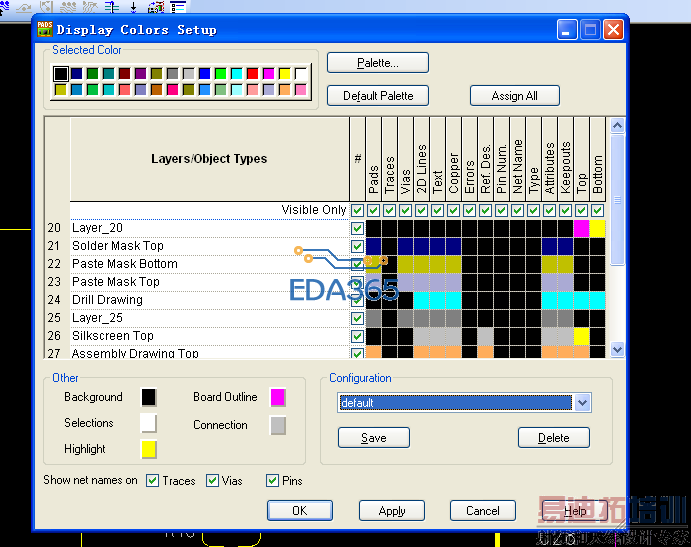Click the layer list vertical scrollbar thumb
The height and width of the screenshot is (547, 691).
(x=617, y=200)
